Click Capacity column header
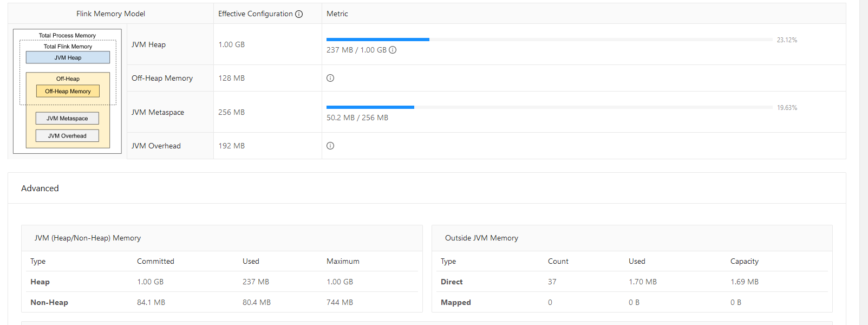 tap(745, 261)
